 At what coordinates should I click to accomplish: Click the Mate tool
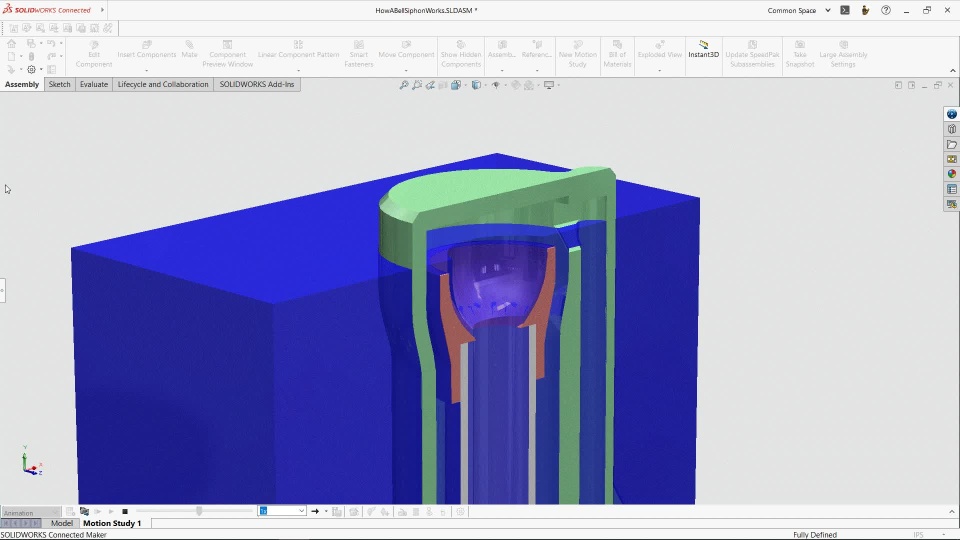(x=189, y=49)
